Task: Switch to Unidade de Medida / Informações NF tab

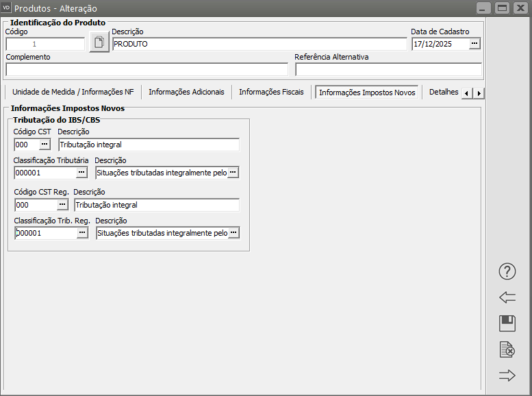Action: tap(73, 92)
